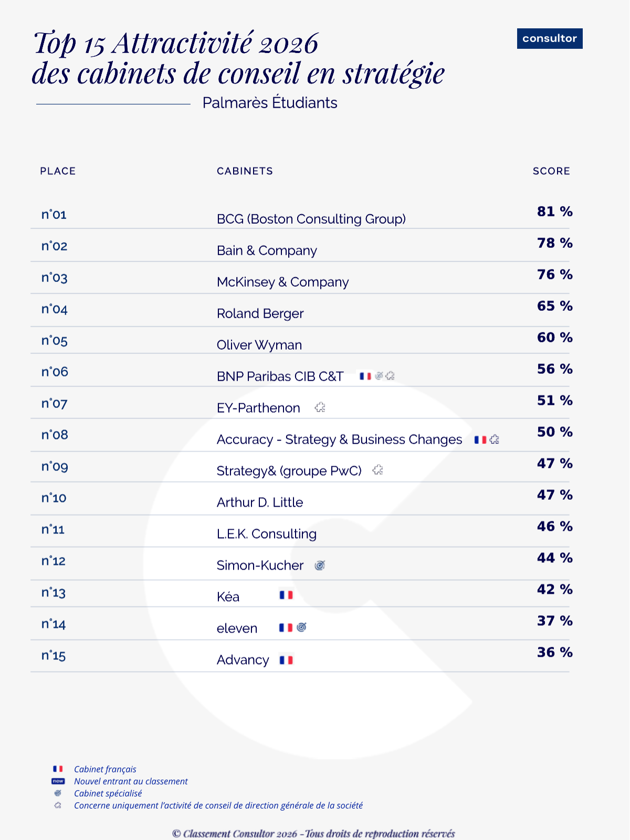Click the target icon next to eleven
The image size is (630, 840).
pos(301,627)
